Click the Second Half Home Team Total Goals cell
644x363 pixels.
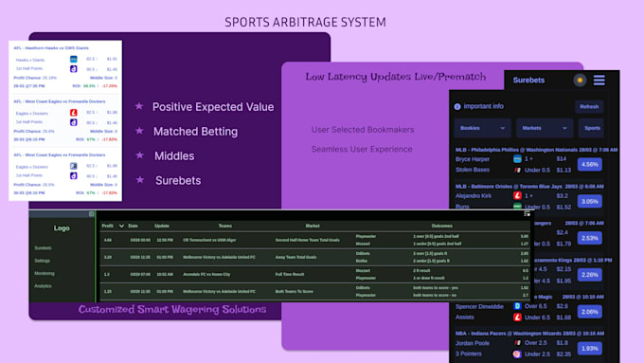click(x=308, y=240)
